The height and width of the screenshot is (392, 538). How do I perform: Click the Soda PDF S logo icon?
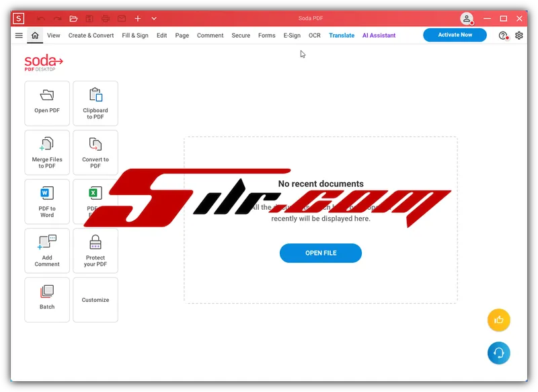19,19
